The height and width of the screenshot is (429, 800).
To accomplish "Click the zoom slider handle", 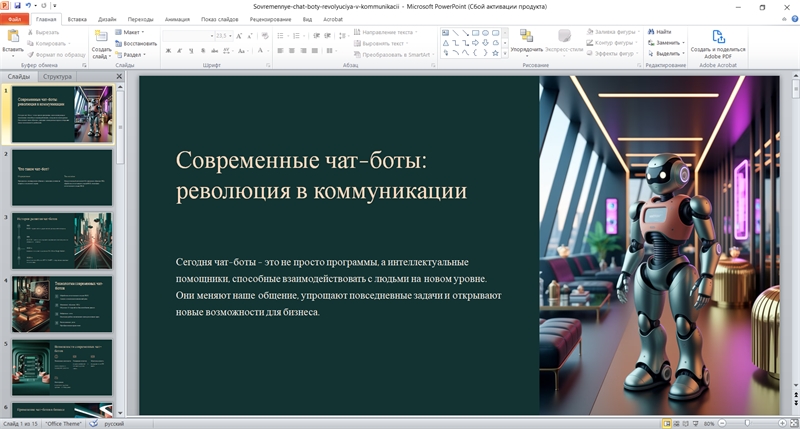I will [x=747, y=423].
